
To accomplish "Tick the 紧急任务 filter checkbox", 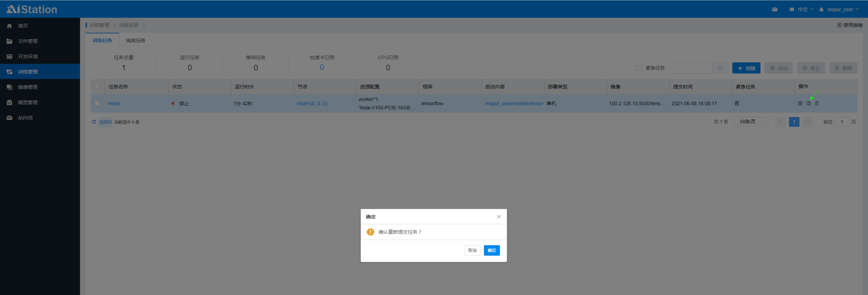I will coord(639,68).
